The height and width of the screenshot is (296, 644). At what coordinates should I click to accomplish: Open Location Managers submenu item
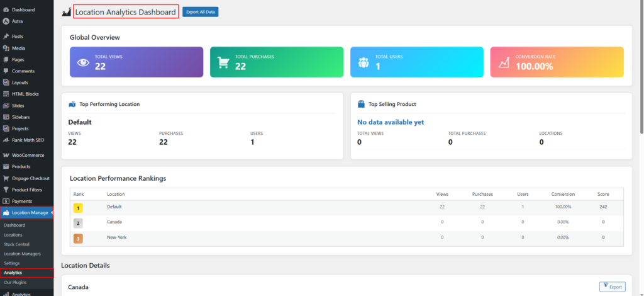[22, 253]
